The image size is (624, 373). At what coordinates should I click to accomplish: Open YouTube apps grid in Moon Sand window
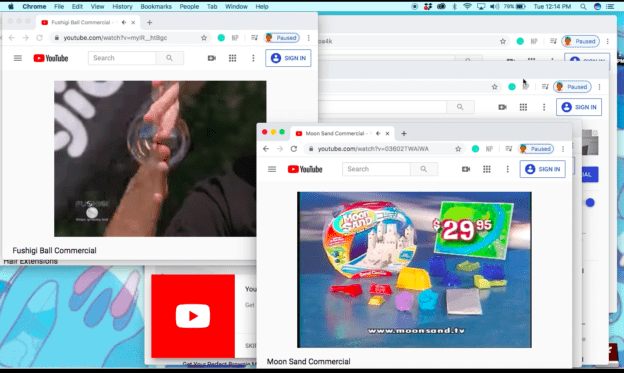pyautogui.click(x=487, y=169)
